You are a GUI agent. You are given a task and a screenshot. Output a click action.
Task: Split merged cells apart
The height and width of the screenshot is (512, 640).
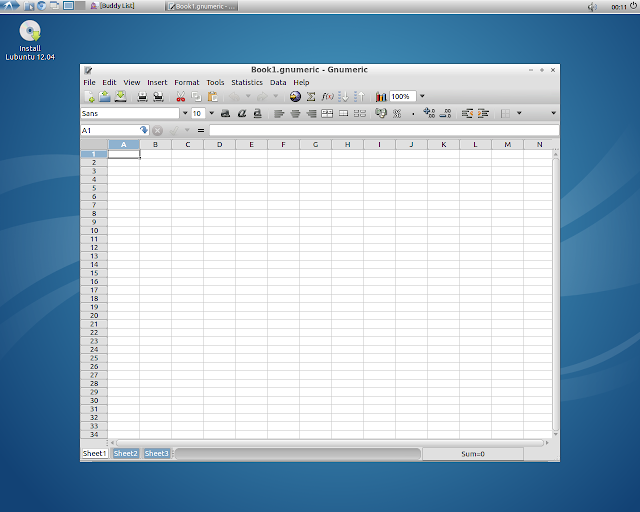pos(360,114)
